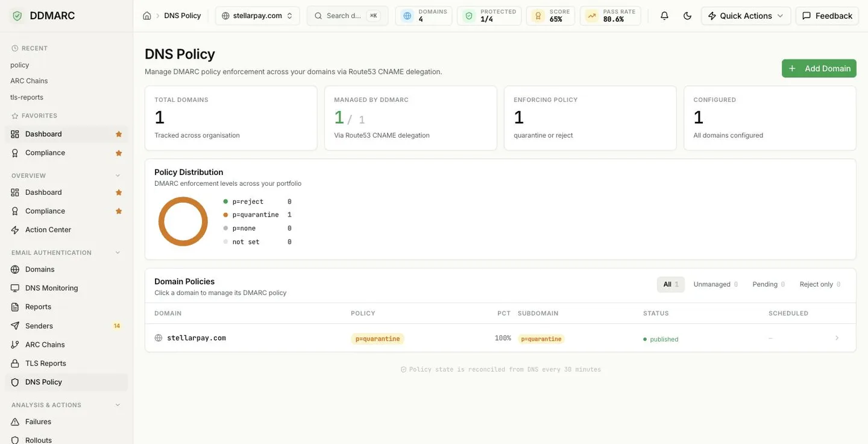Click the Favorites Dashboard grid icon
This screenshot has width=868, height=444.
pyautogui.click(x=15, y=134)
